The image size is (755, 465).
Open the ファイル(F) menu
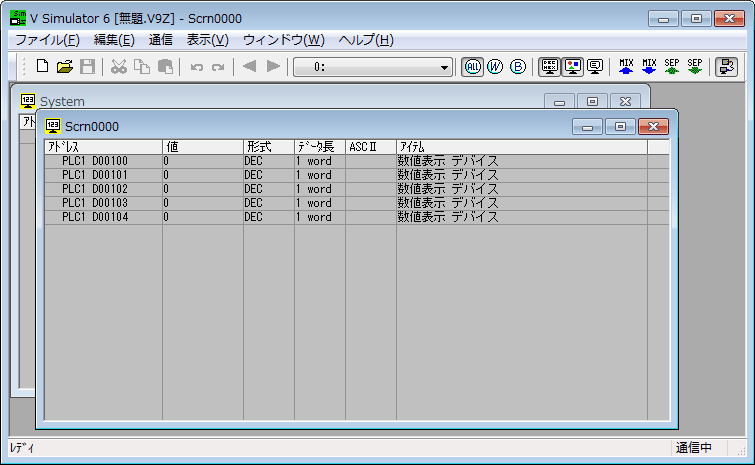click(47, 40)
